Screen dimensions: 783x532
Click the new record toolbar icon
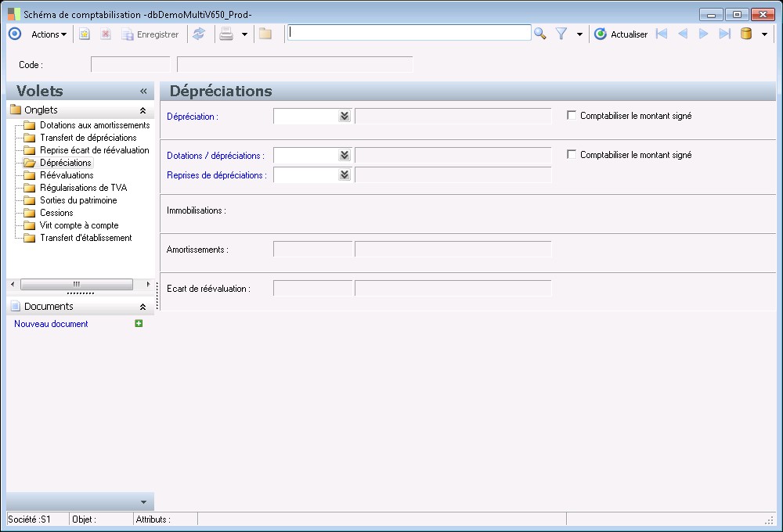pyautogui.click(x=85, y=34)
